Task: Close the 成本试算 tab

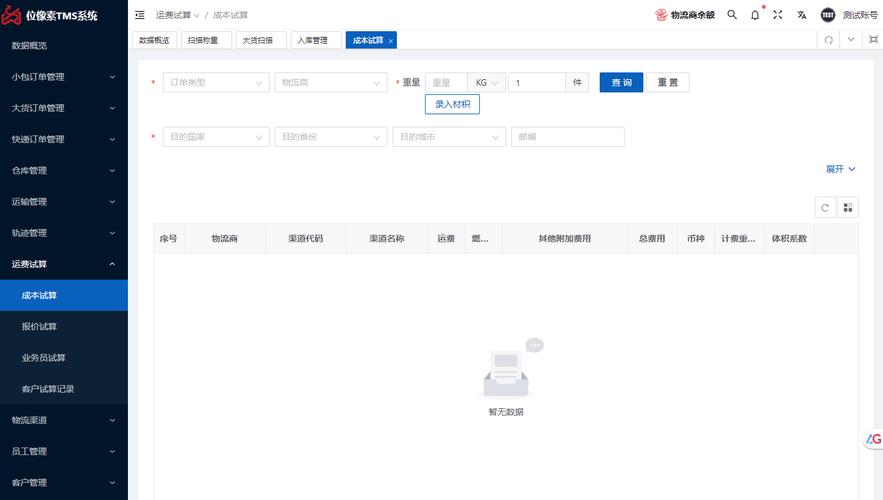Action: click(390, 41)
